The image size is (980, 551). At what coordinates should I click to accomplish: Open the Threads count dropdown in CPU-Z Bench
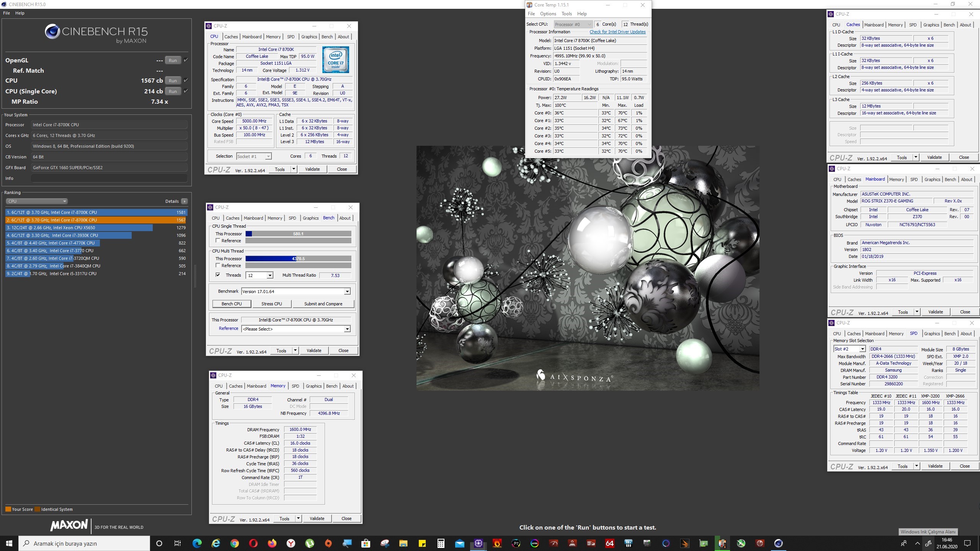260,275
